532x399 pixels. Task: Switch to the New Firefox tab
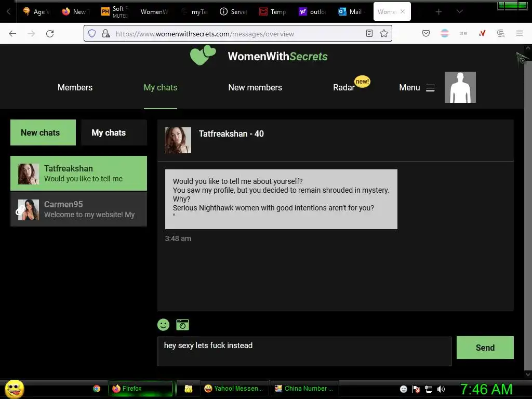[x=75, y=12]
